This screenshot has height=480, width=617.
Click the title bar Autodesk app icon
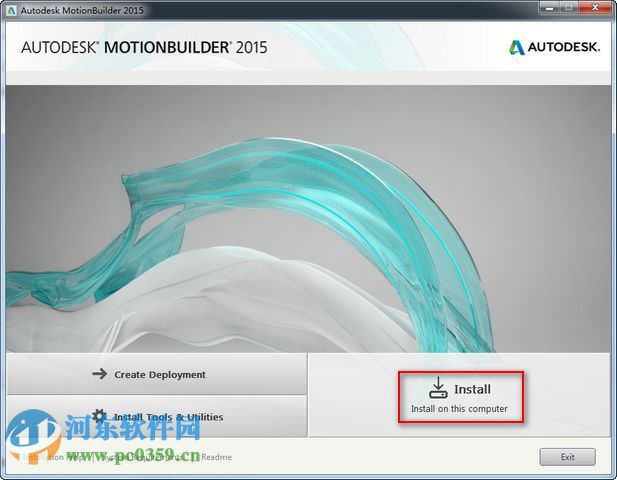(11, 10)
